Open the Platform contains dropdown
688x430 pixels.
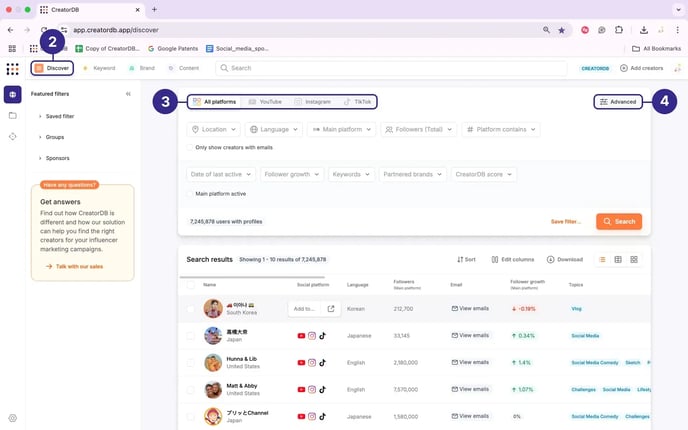[x=501, y=129]
